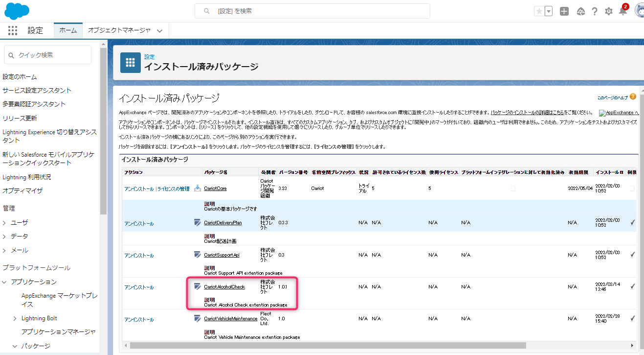Click the magnifier icon in quick find box
Viewport: 644px width, 355px height.
click(x=11, y=55)
